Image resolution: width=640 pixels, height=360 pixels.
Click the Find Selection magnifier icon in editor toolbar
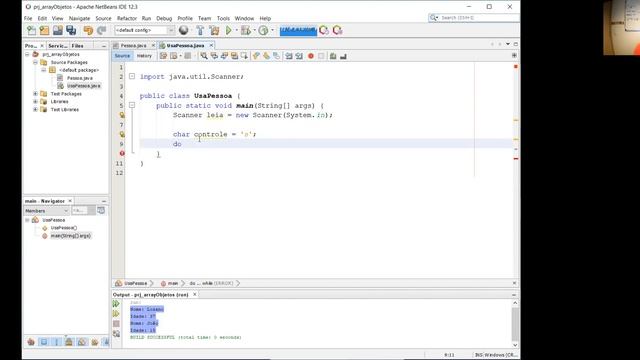click(x=204, y=56)
